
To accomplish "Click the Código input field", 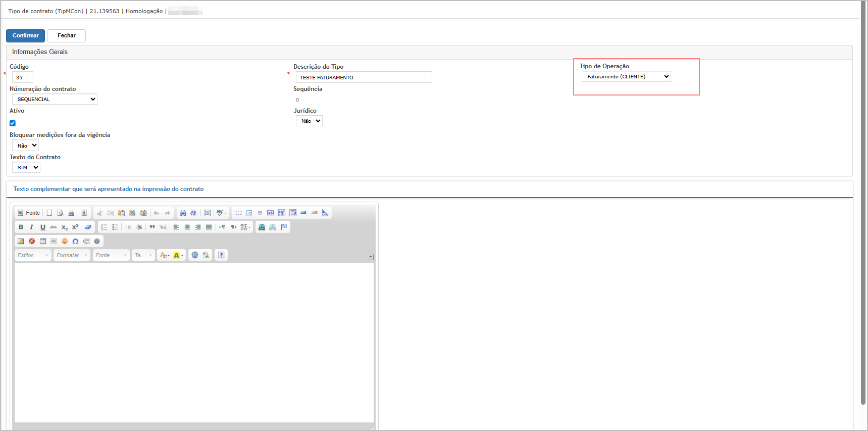I will (23, 77).
